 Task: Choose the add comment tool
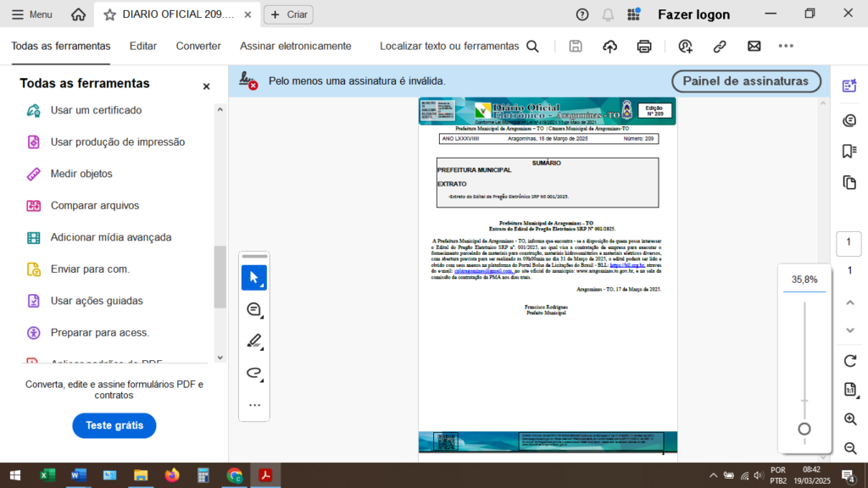[x=254, y=309]
